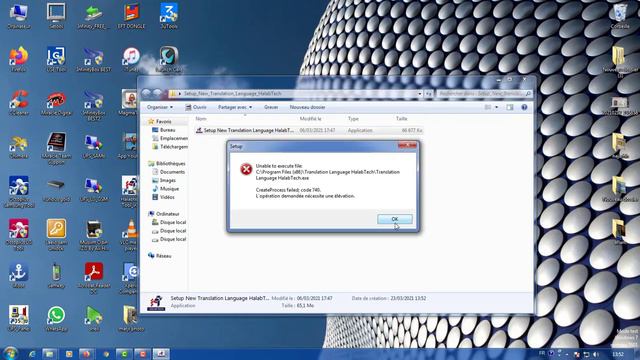Click Nouveau dossier in the Explorer toolbar
Viewport: 640px width, 360px height.
[x=307, y=107]
